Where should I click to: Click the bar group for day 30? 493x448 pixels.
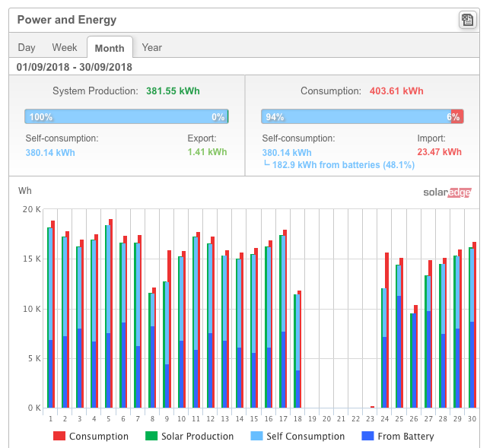[472, 325]
